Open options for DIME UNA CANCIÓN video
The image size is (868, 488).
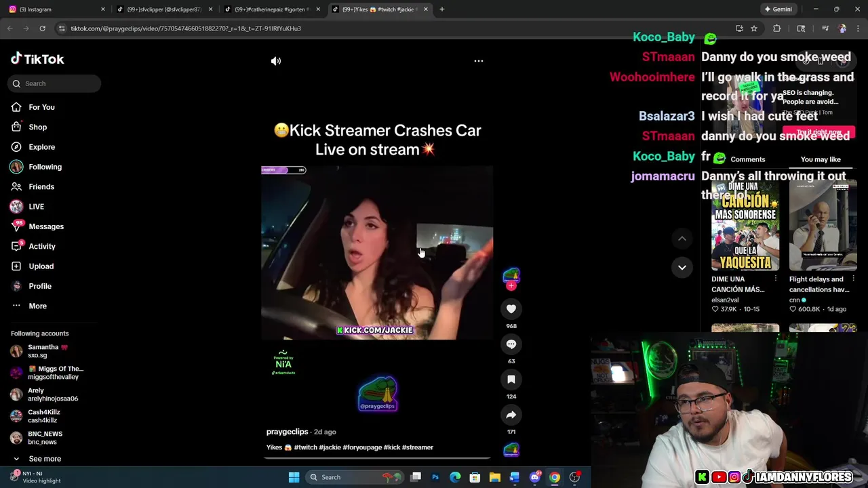[775, 279]
